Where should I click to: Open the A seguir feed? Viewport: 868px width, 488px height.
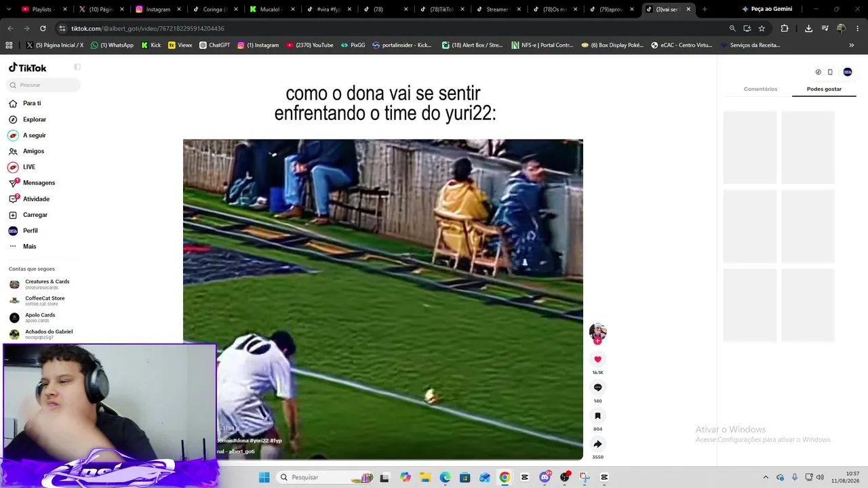pyautogui.click(x=34, y=135)
